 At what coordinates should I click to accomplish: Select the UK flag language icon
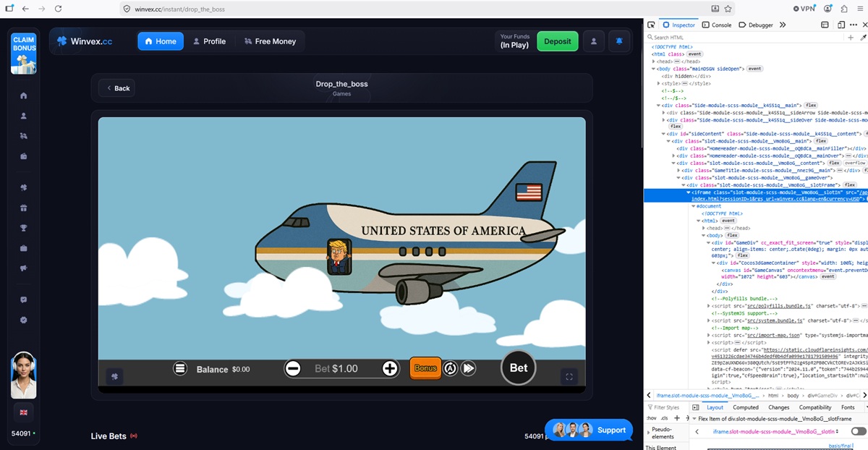pyautogui.click(x=24, y=412)
